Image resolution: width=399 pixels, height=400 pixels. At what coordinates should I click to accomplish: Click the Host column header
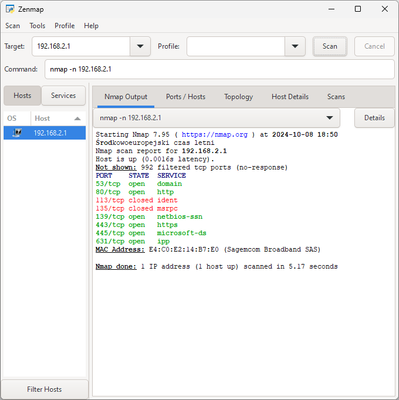pos(58,118)
